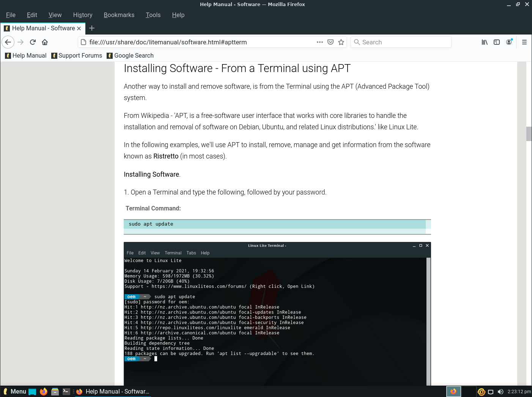The image size is (532, 397).
Task: Click the Firefox account icon in the toolbar
Action: coord(509,42)
